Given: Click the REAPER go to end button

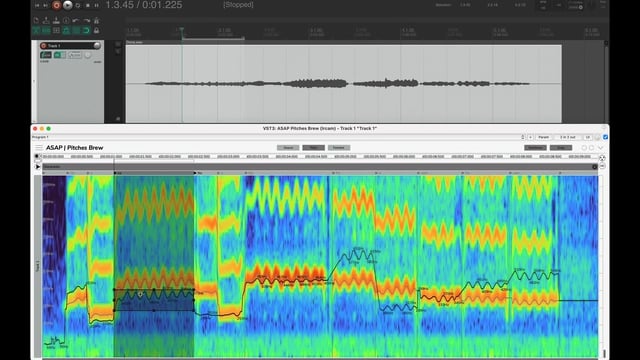Looking at the screenshot, I should click(46, 5).
